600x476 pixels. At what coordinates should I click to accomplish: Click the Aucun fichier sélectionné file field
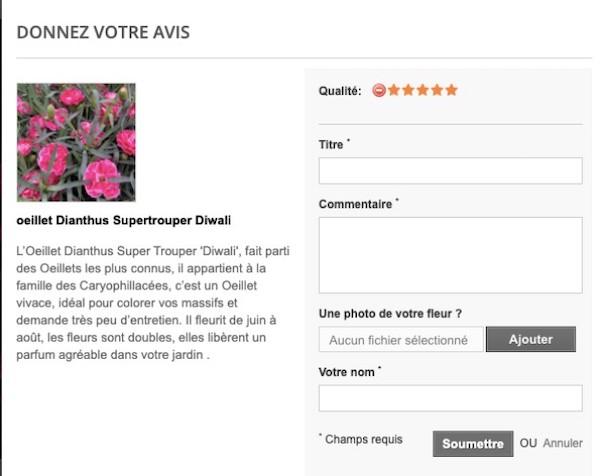(401, 339)
